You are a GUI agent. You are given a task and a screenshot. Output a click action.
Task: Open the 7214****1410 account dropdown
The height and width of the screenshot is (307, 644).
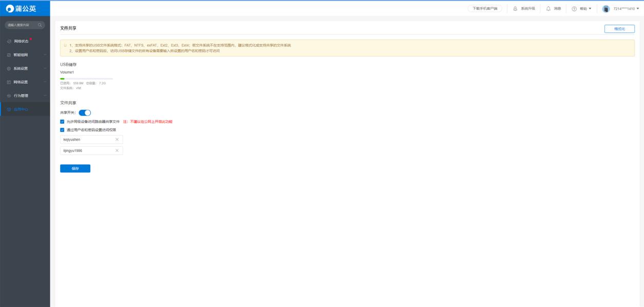tap(620, 9)
